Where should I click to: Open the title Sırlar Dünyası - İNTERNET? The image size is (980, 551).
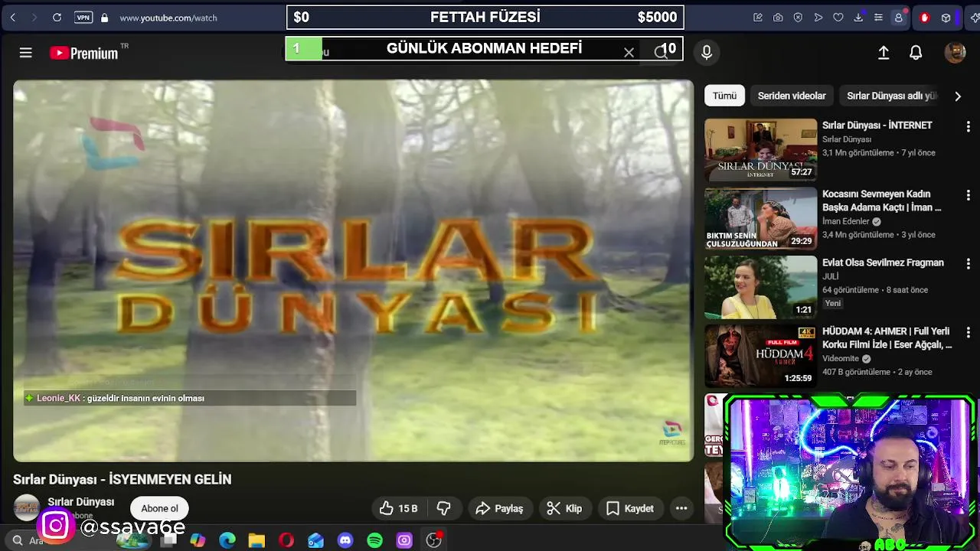[x=877, y=126]
